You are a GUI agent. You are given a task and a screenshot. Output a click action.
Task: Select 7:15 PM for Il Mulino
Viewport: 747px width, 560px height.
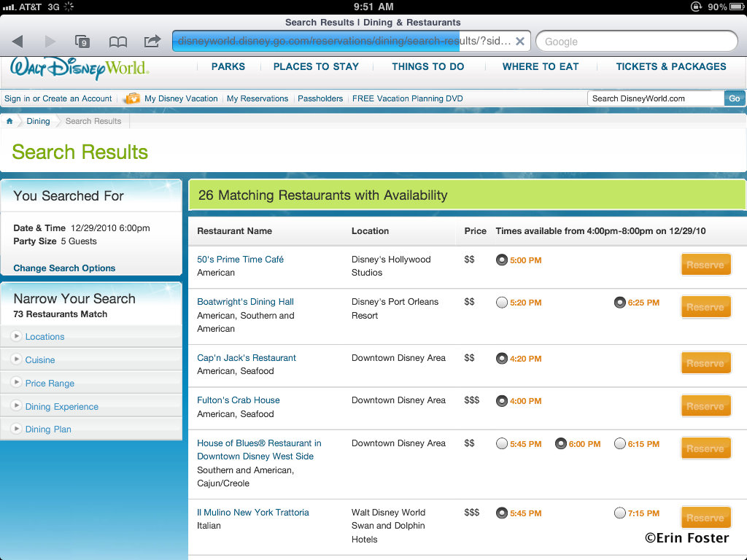[x=620, y=513]
